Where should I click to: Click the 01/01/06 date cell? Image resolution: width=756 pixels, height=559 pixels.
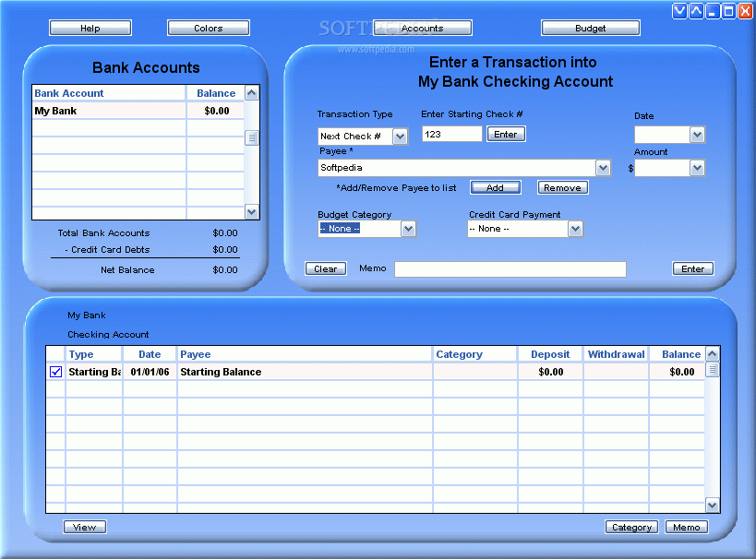[150, 372]
